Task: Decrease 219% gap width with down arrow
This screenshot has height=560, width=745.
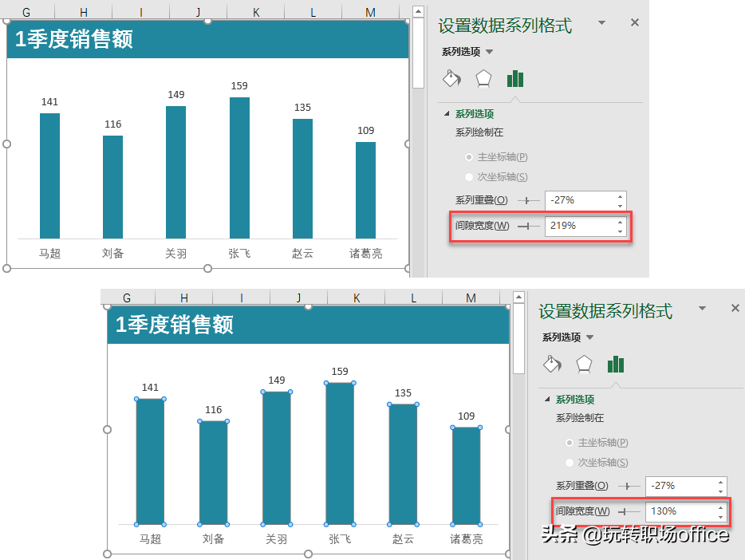Action: [x=620, y=231]
